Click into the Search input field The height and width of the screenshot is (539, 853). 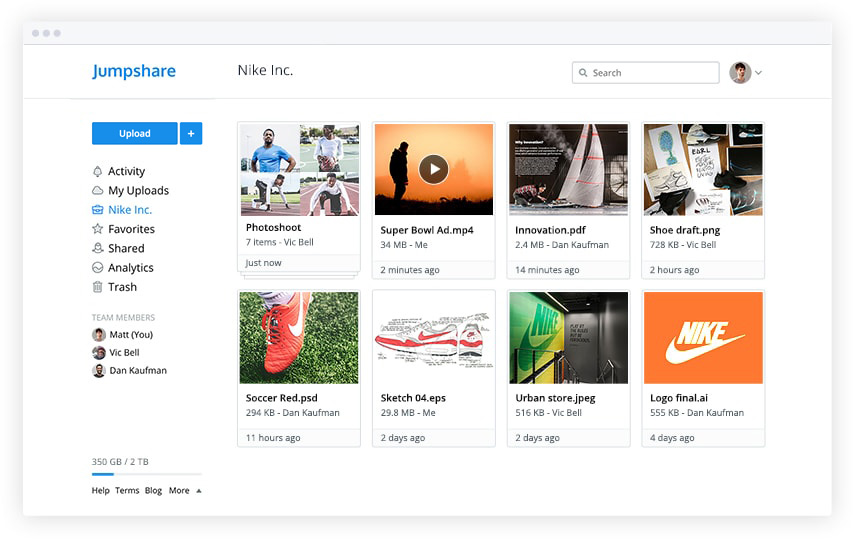pyautogui.click(x=652, y=73)
